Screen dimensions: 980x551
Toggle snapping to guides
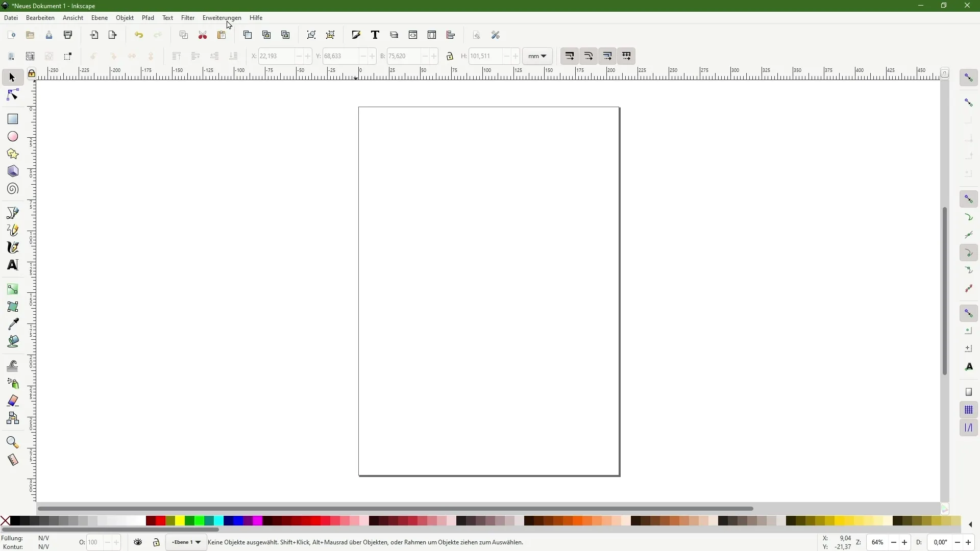pyautogui.click(x=969, y=428)
